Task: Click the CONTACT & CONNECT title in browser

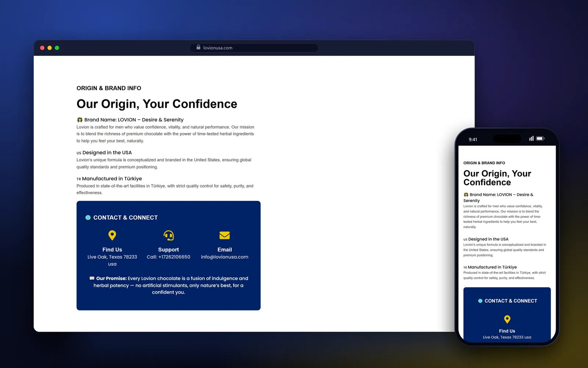Action: click(125, 217)
